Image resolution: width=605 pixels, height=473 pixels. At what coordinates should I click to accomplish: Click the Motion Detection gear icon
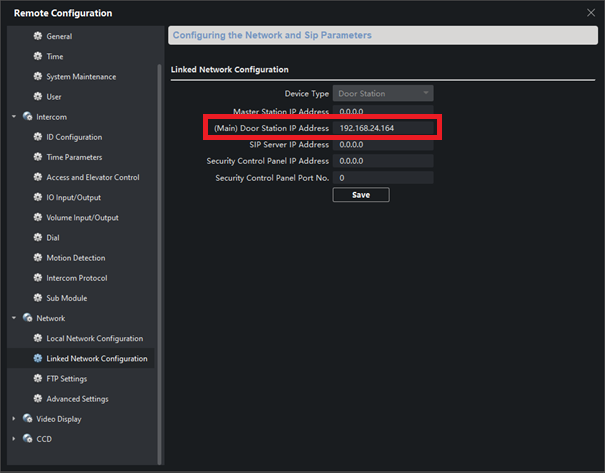[x=38, y=258]
